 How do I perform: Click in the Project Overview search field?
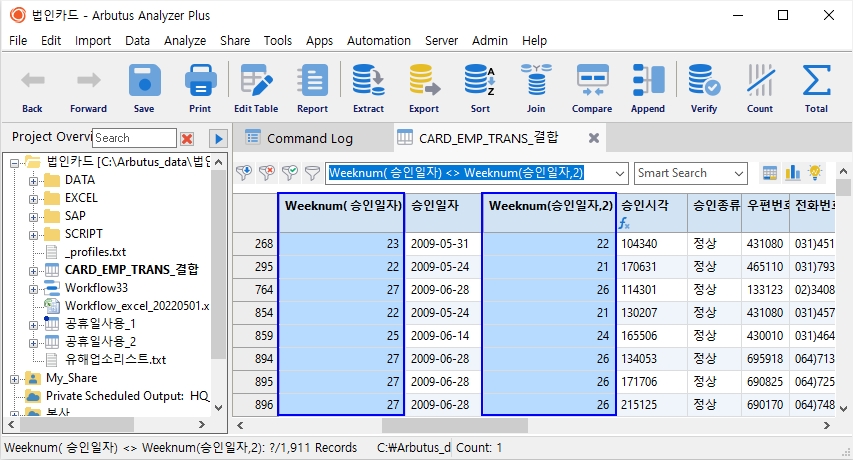(x=134, y=138)
